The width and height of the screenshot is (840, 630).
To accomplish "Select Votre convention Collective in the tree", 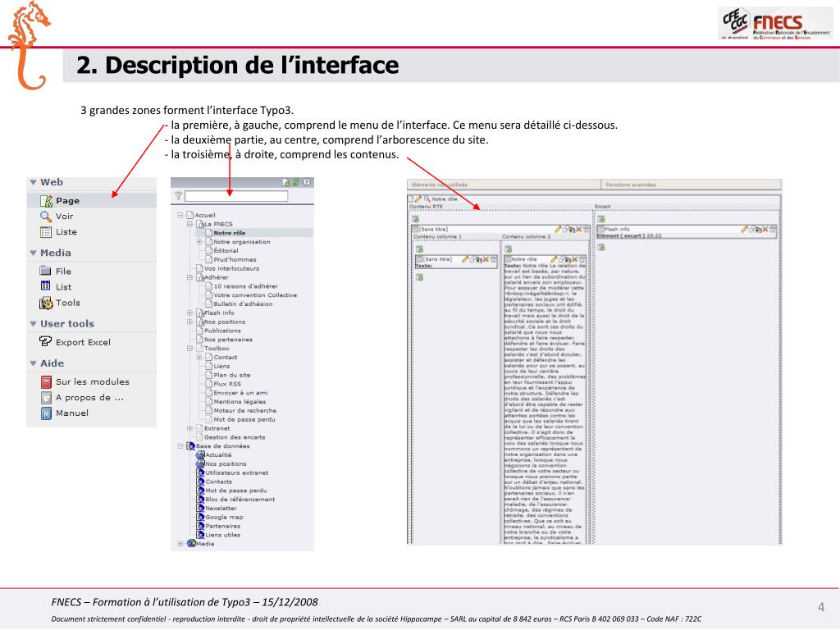I will [255, 295].
